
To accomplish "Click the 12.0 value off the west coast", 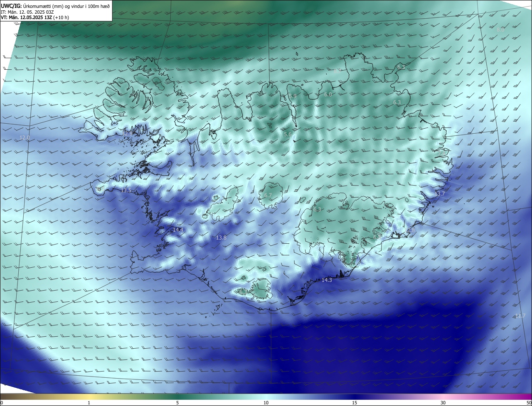I will tap(25, 137).
